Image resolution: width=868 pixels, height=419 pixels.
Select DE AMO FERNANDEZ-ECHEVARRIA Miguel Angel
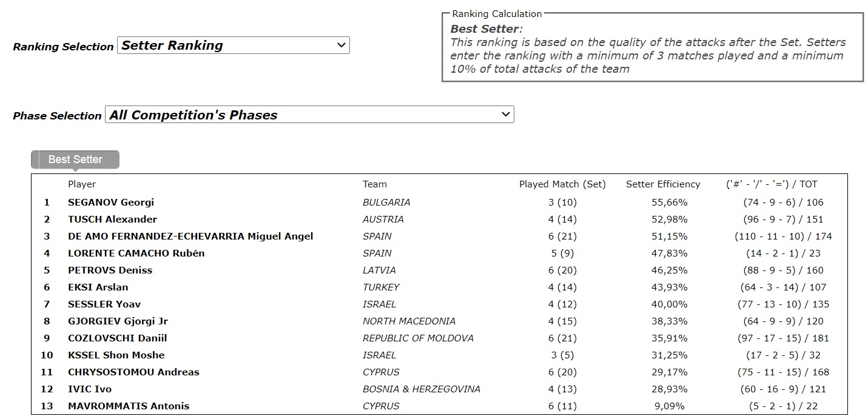(x=190, y=236)
